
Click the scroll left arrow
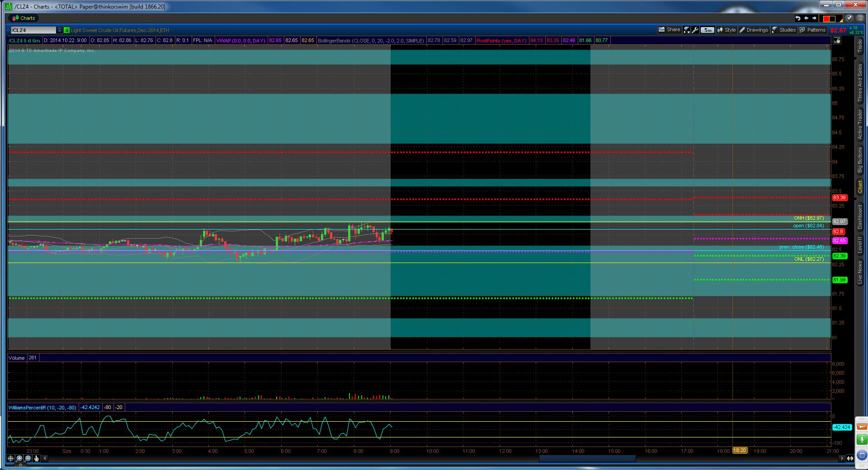pyautogui.click(x=45, y=458)
